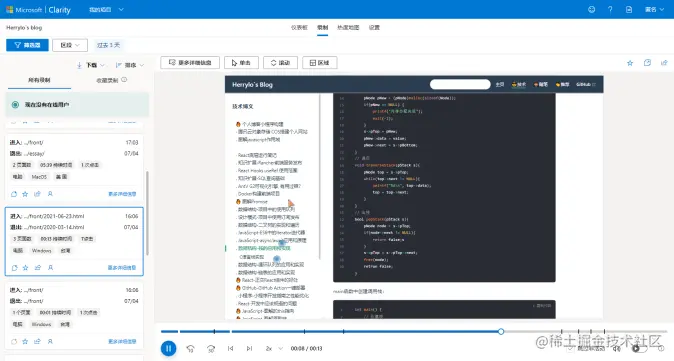This screenshot has width=674, height=361.
Task: Open the 理解Promise article in the blog sidebar
Action: tap(254, 201)
